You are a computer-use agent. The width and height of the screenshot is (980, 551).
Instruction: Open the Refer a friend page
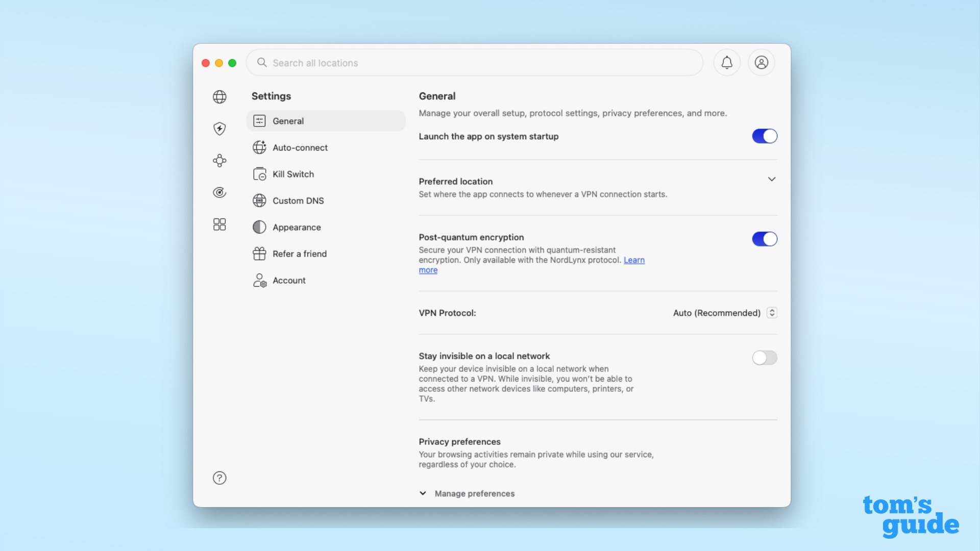pos(300,254)
